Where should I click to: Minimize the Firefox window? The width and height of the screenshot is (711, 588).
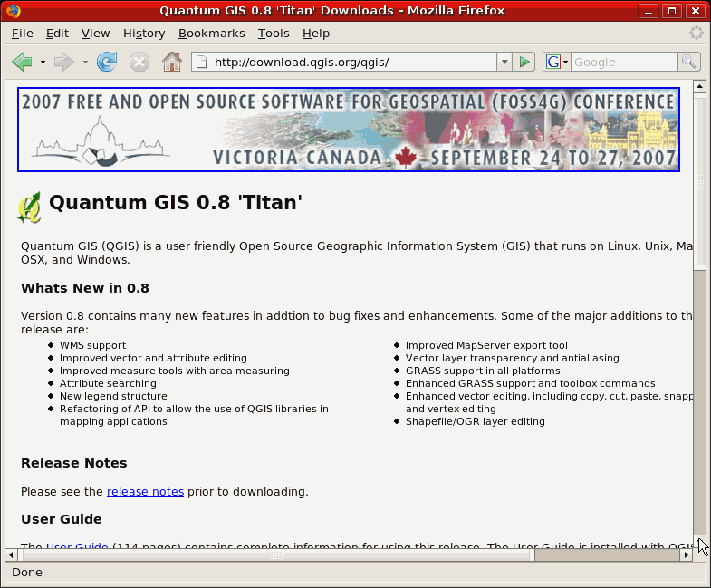tap(649, 11)
